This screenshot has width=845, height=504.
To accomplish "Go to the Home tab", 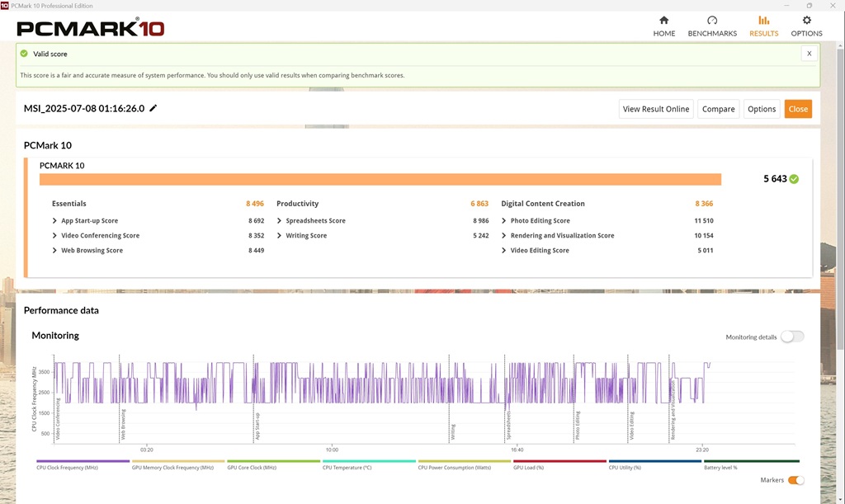I will tap(664, 26).
